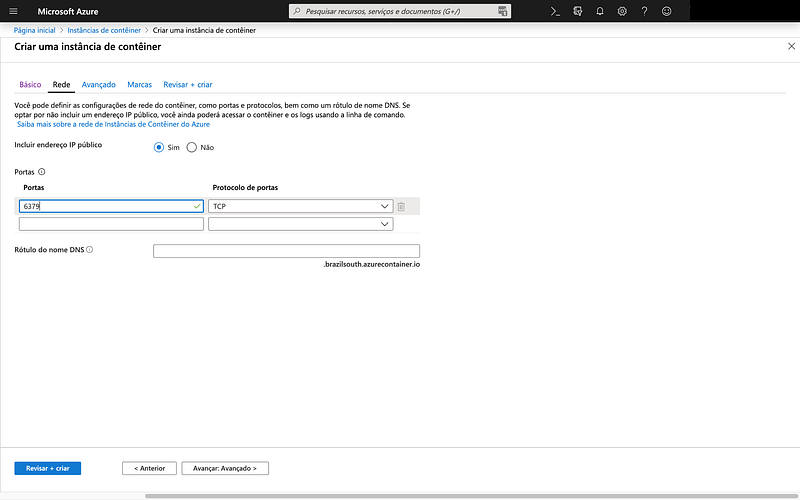Select Não for public IP address
This screenshot has height=500, width=800.
(191, 147)
